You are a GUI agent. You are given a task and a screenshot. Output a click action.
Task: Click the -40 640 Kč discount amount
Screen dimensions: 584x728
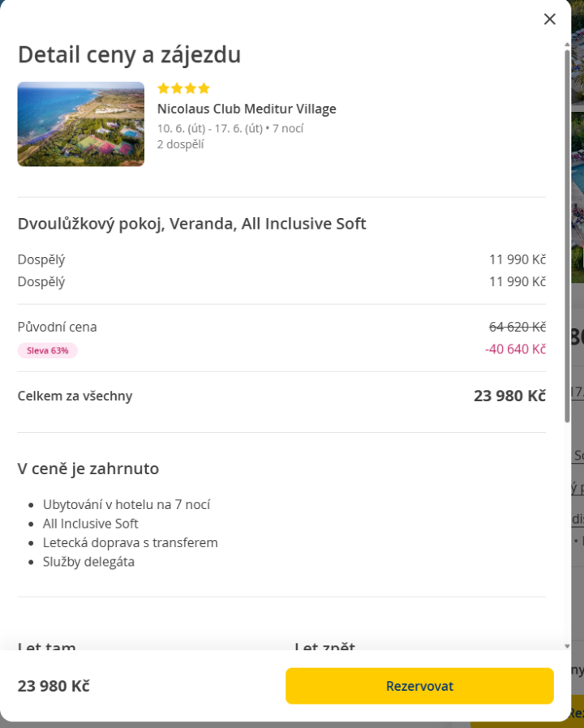pyautogui.click(x=515, y=349)
